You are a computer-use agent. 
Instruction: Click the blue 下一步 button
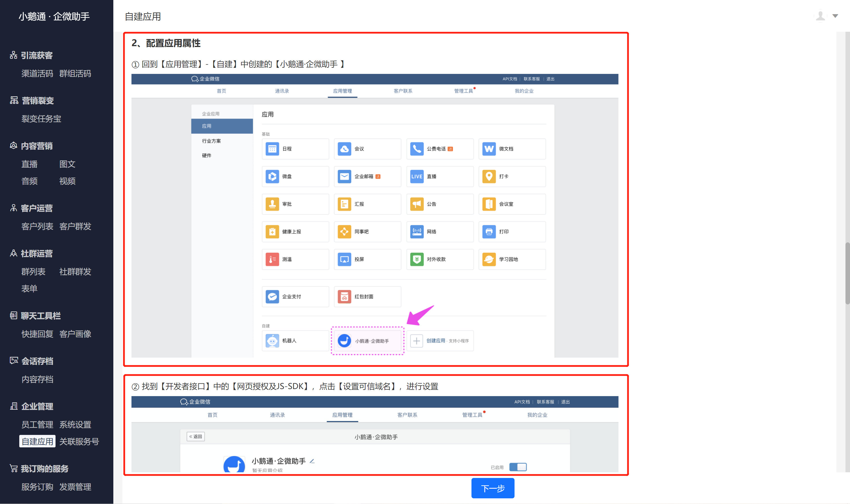(x=493, y=488)
